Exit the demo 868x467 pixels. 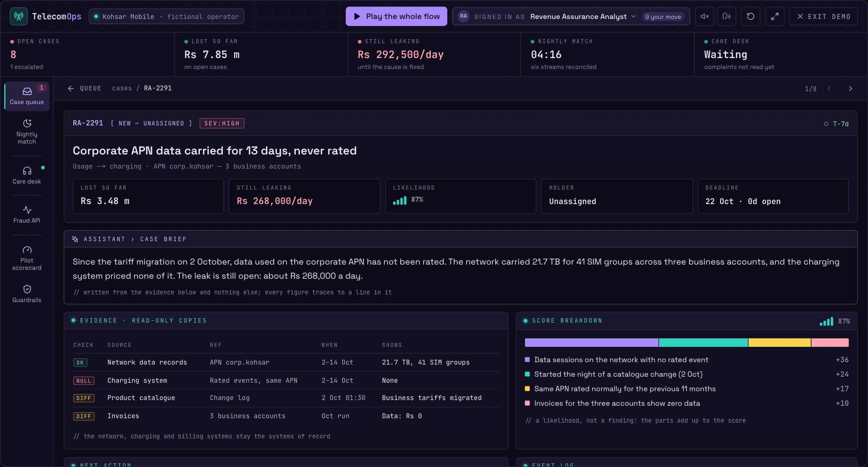coord(823,17)
